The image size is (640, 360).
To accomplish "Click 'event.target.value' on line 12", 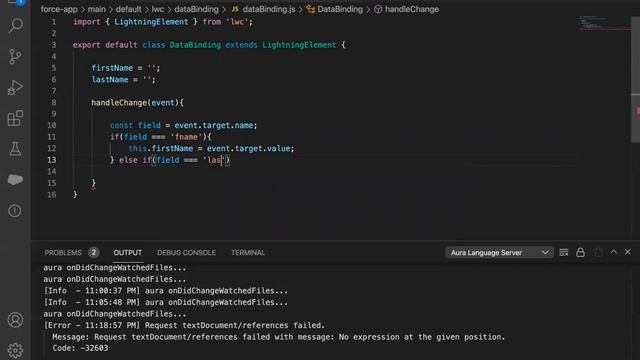I will (x=248, y=148).
